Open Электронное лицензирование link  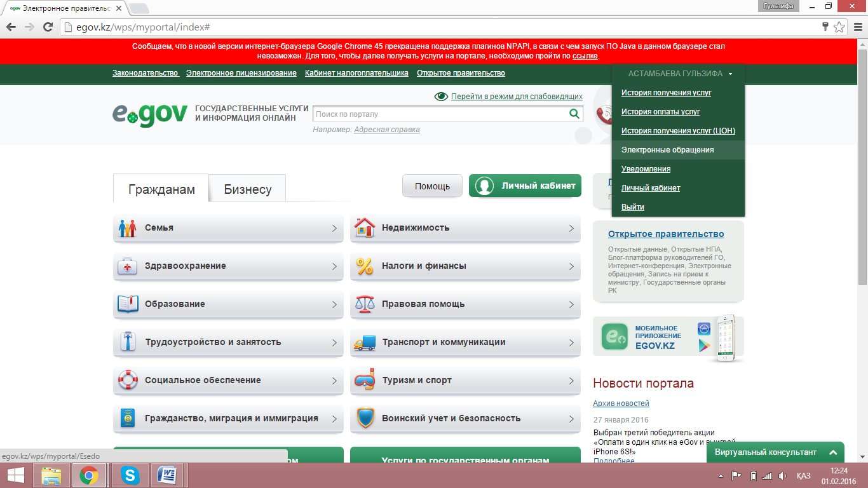point(241,73)
